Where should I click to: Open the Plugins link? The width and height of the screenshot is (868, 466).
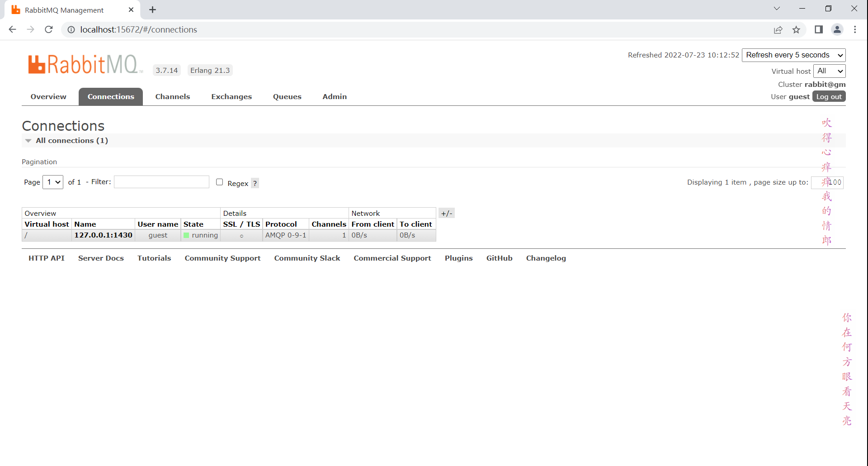458,258
